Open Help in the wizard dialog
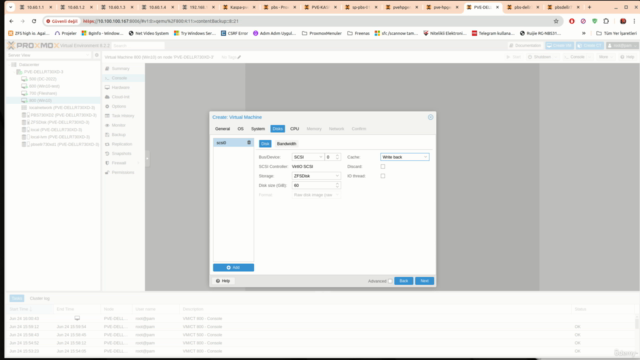 pos(223,281)
